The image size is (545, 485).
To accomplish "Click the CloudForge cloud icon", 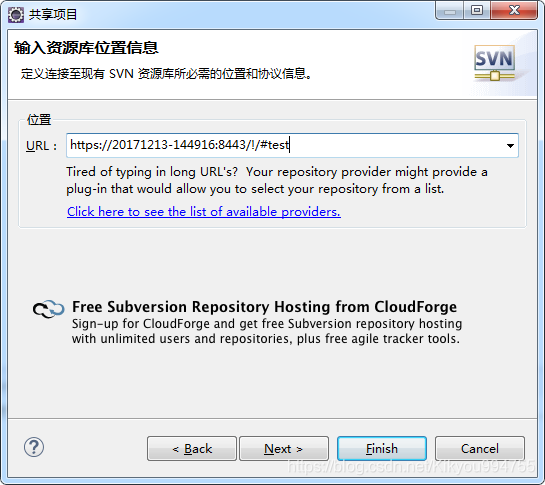I will point(49,309).
